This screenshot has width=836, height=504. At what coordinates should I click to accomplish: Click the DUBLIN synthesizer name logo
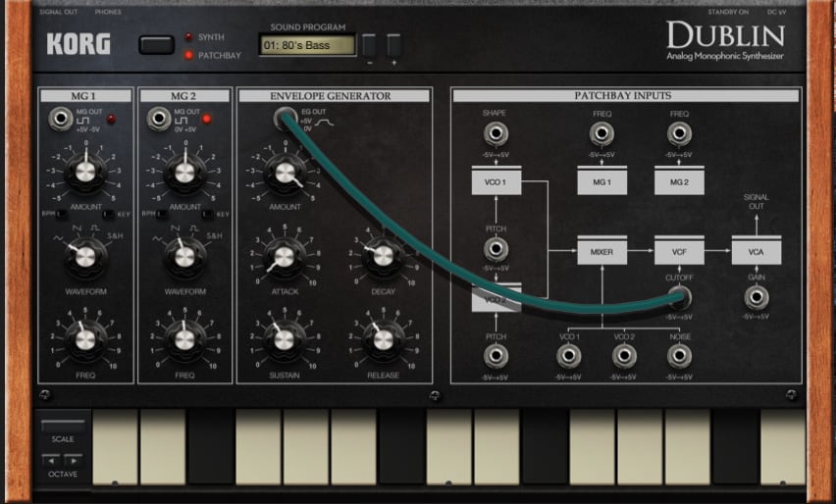click(x=726, y=35)
